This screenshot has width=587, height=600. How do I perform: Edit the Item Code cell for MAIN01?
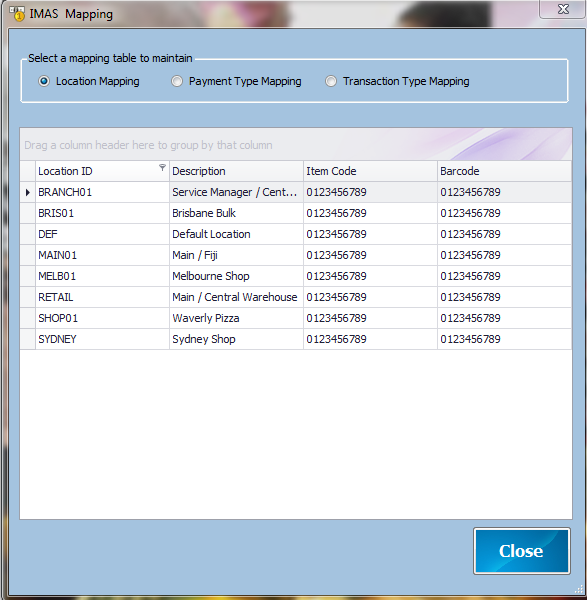pos(370,255)
